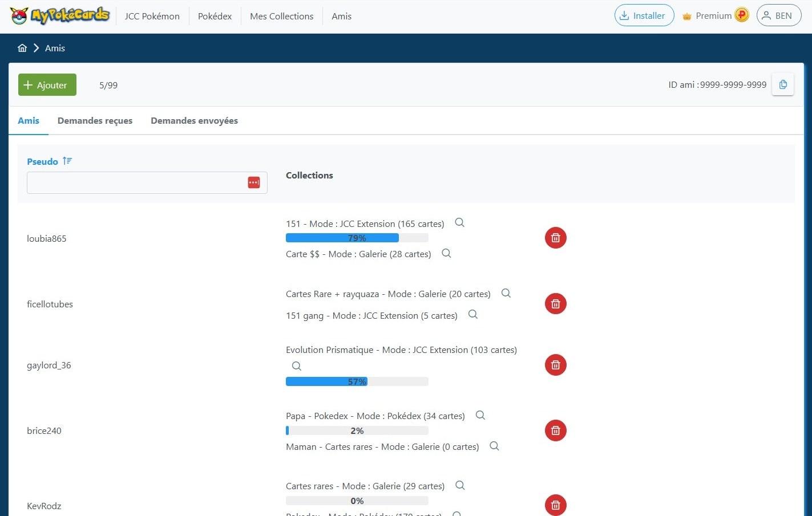Image resolution: width=812 pixels, height=516 pixels.
Task: Click the Installer button
Action: pos(644,15)
